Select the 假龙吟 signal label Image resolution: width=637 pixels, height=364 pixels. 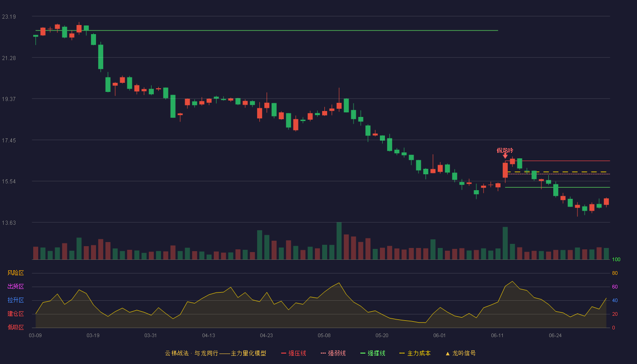(x=505, y=150)
